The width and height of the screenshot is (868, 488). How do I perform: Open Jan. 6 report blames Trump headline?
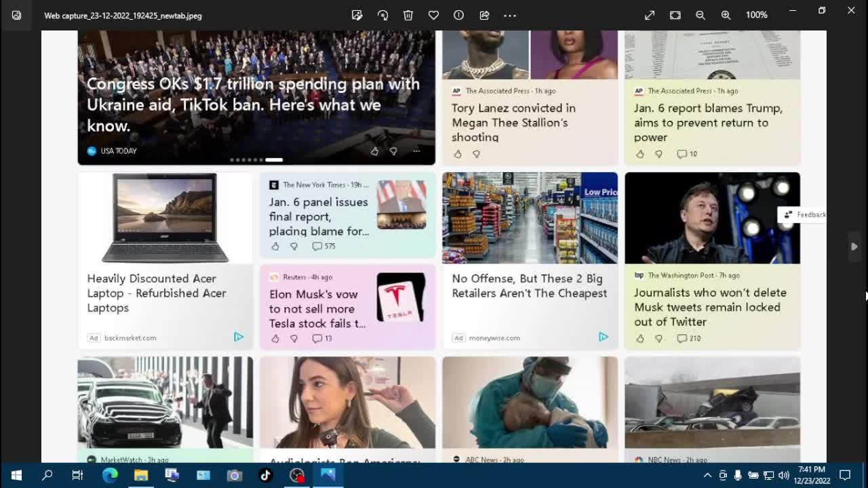[708, 123]
